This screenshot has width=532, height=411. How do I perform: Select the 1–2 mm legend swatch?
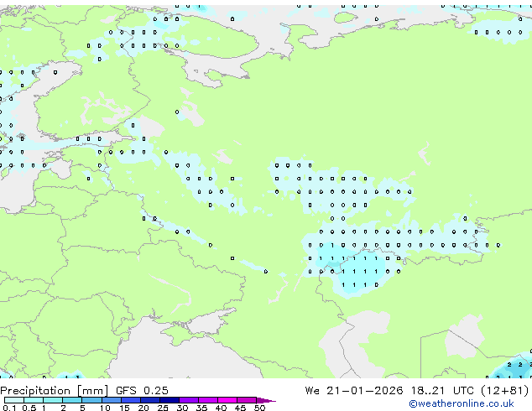pos(53,400)
